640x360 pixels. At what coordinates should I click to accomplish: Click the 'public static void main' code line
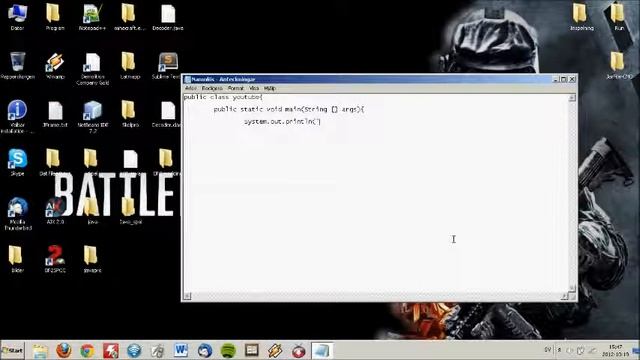(x=289, y=109)
